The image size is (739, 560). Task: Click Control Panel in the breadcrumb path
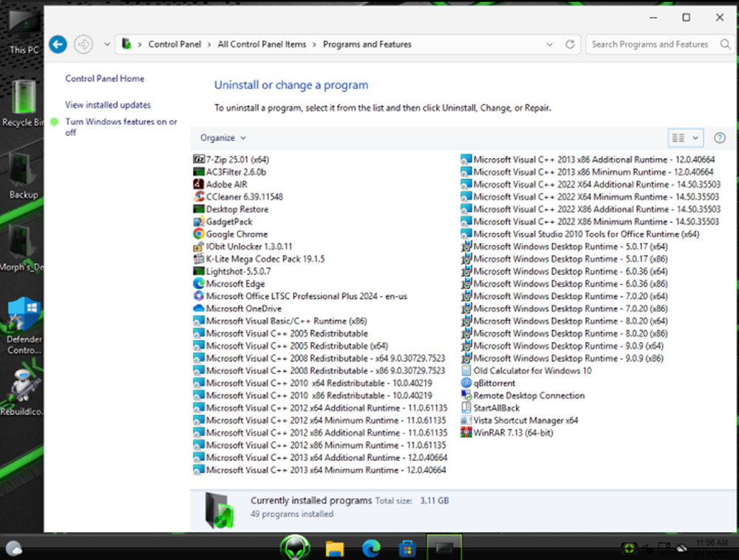(x=174, y=44)
